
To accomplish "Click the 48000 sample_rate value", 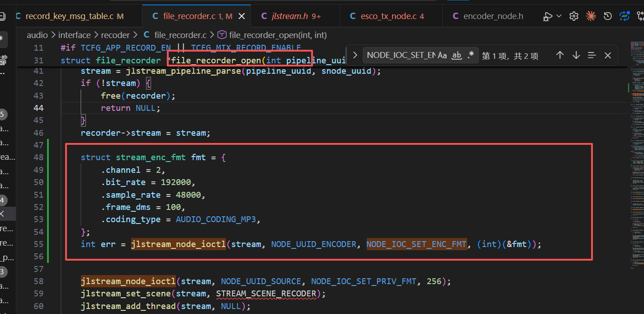I will tap(188, 195).
